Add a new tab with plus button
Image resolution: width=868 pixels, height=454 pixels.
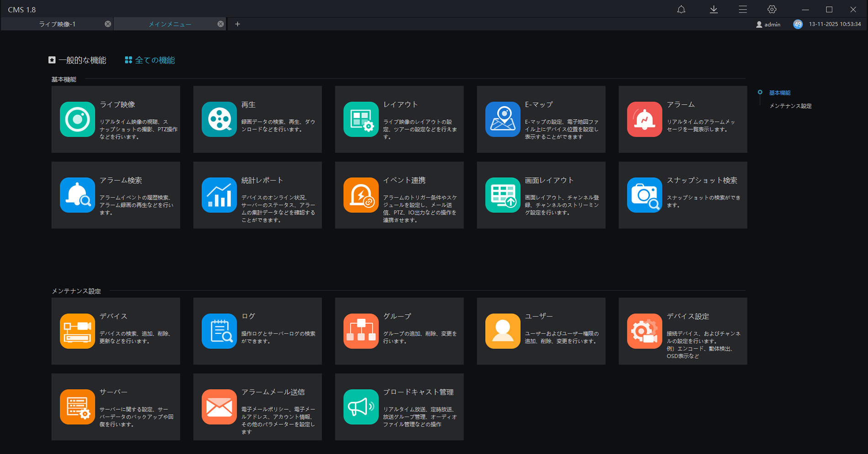238,24
